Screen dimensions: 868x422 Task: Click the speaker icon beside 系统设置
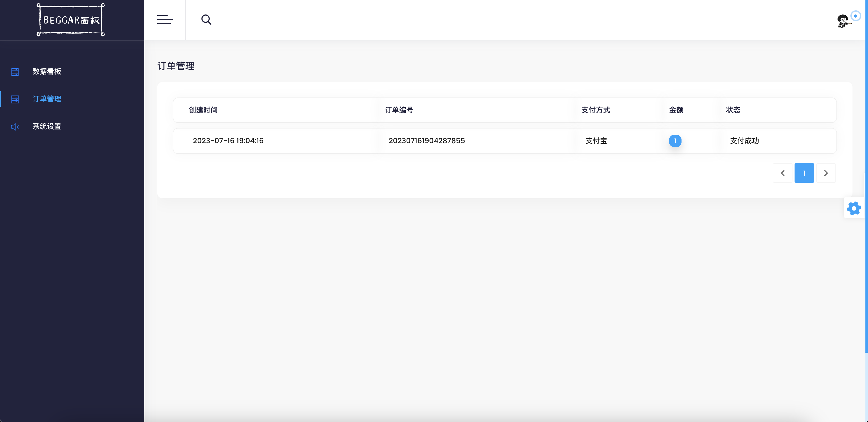tap(15, 127)
